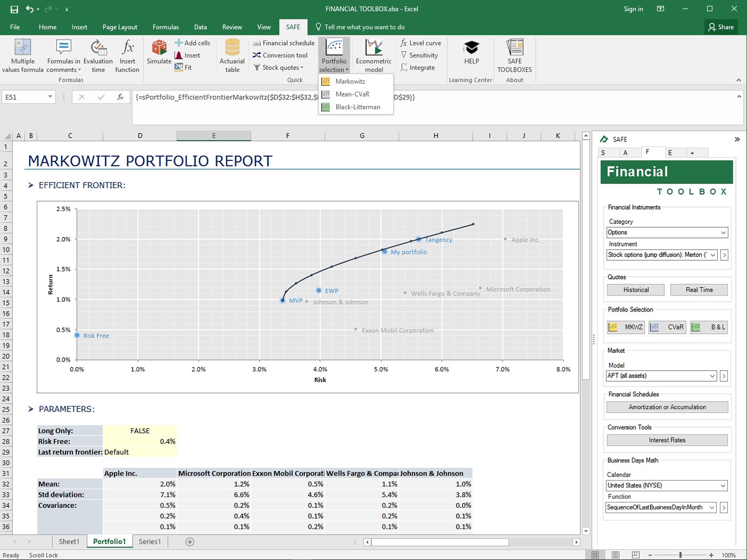
Task: Open the Instrument combo box
Action: point(662,255)
